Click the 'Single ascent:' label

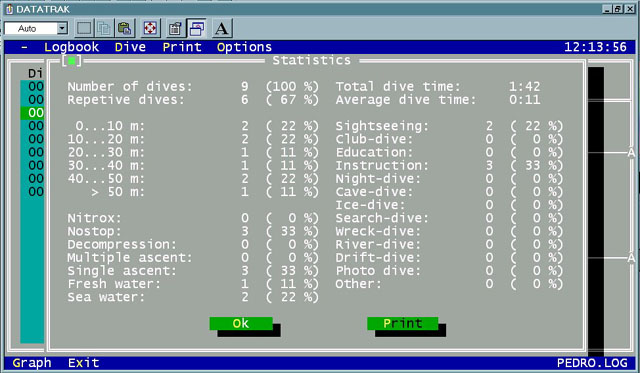(x=122, y=271)
